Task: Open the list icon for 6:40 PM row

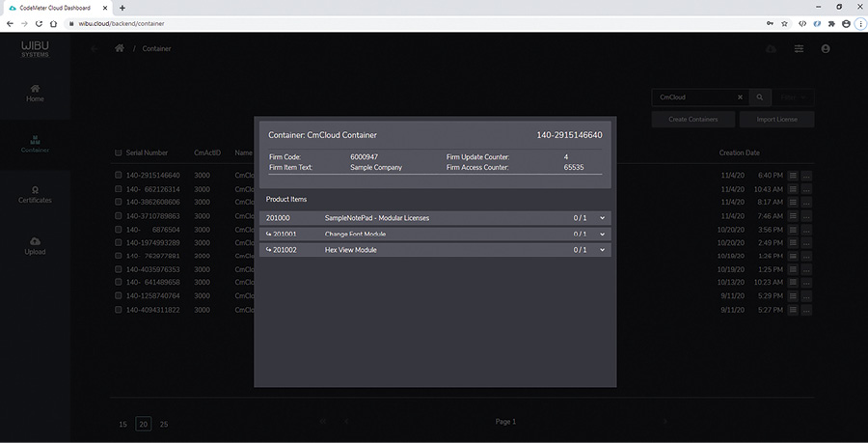Action: [793, 176]
